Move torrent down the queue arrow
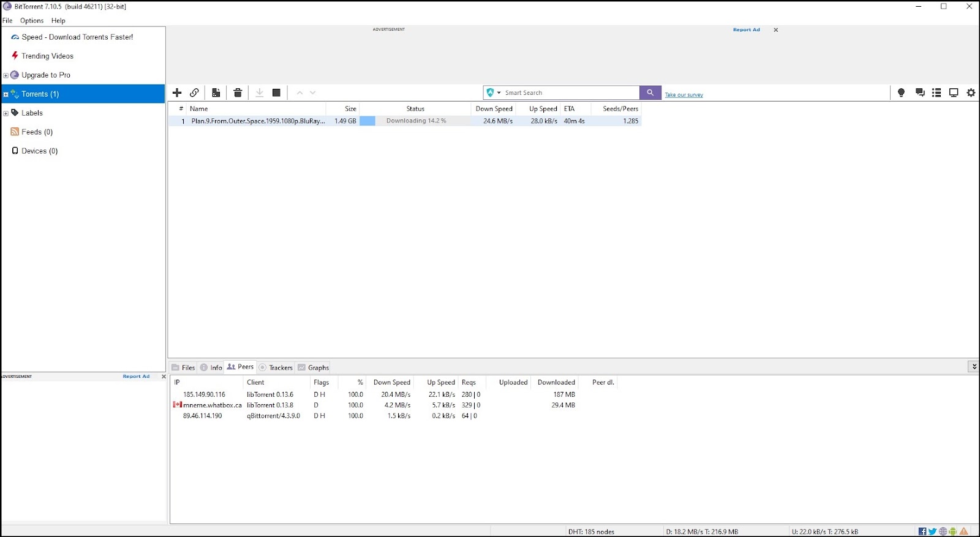980x537 pixels. [x=313, y=93]
